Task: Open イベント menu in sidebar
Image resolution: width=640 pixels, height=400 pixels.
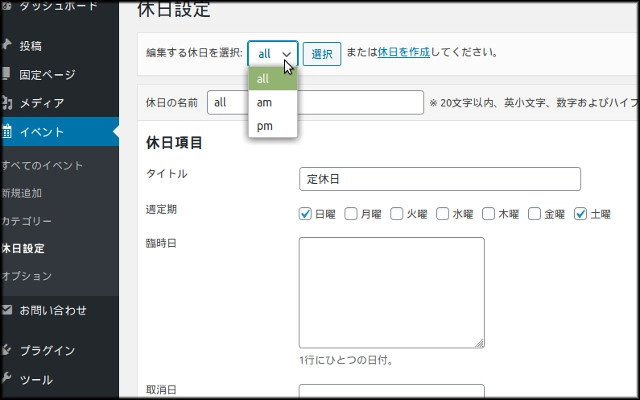Action: click(x=59, y=132)
